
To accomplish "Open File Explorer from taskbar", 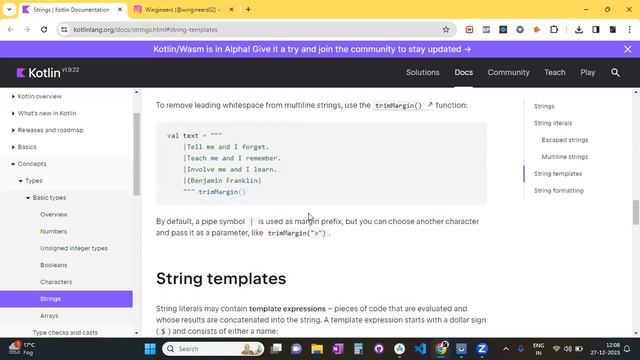I will (x=317, y=349).
